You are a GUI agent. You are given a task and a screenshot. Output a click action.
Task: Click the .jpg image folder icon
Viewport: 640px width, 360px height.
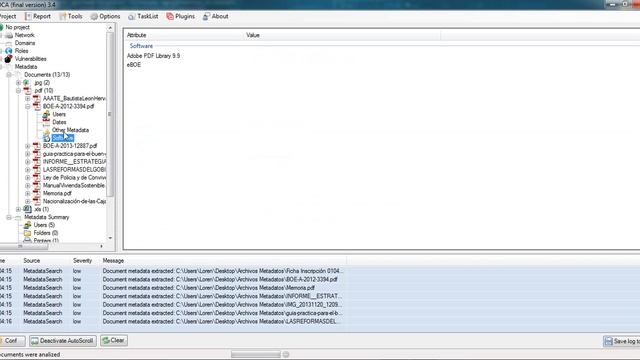pyautogui.click(x=27, y=82)
